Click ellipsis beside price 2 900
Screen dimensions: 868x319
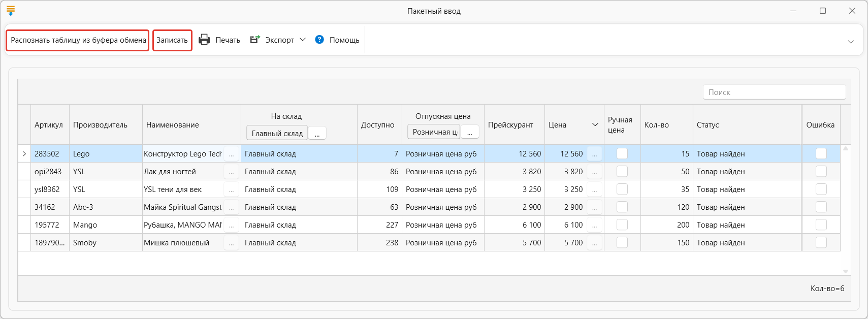[x=594, y=207]
